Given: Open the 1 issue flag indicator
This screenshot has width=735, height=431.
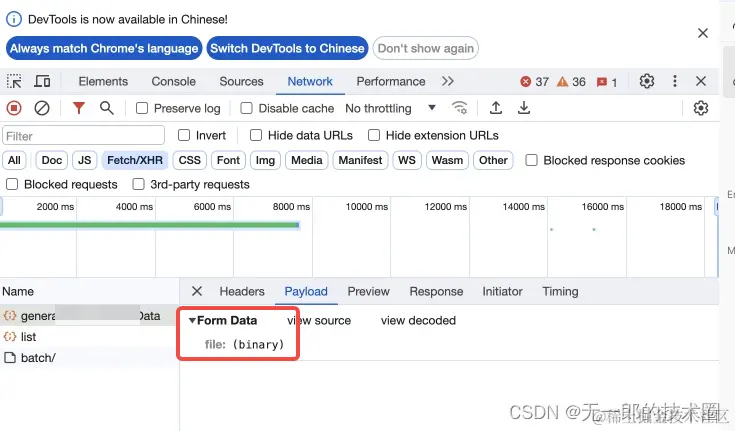Looking at the screenshot, I should point(607,82).
